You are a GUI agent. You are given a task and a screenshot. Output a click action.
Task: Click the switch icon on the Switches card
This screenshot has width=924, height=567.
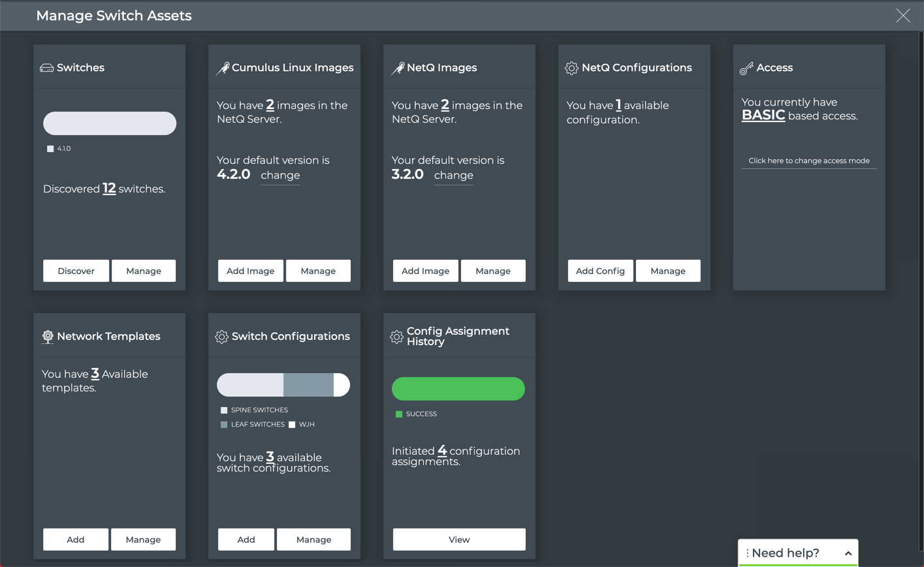pos(48,67)
